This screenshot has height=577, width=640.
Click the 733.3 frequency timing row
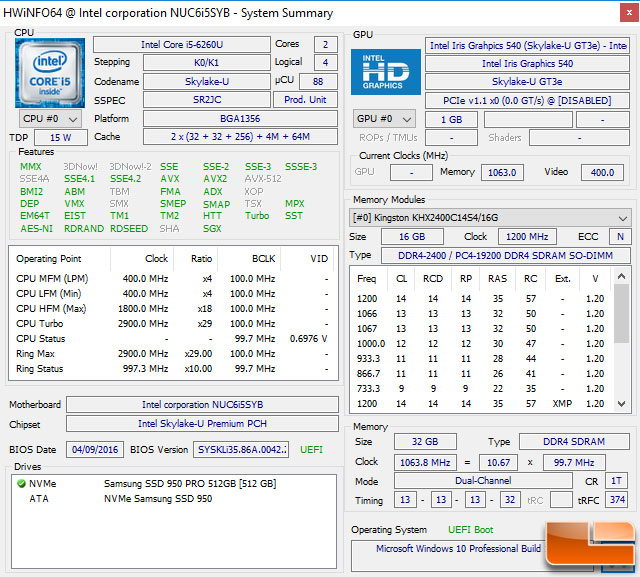pyautogui.click(x=481, y=388)
